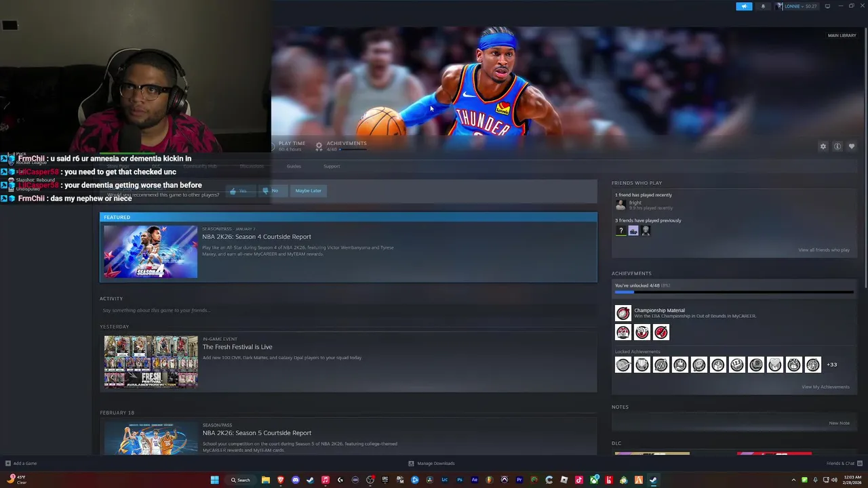
Task: Click the MAIN LIBRARY label
Action: click(x=842, y=35)
